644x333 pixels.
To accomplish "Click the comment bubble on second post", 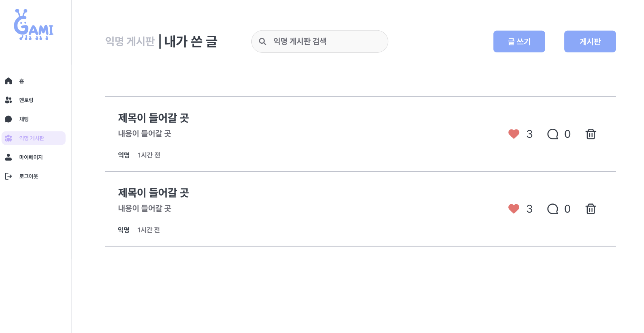I will pos(552,209).
